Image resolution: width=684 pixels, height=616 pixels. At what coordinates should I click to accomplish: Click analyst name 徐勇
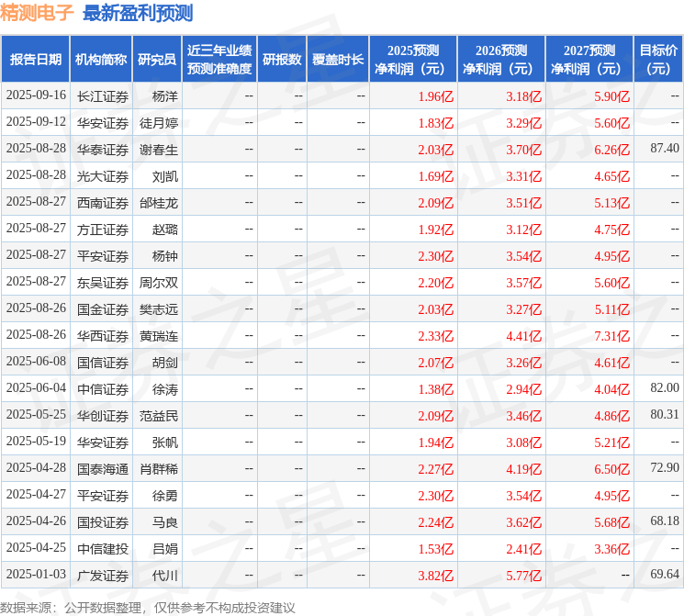click(x=165, y=496)
